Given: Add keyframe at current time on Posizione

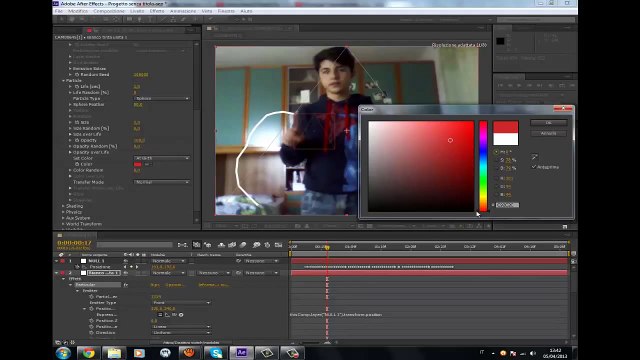Looking at the screenshot, I should (x=131, y=267).
